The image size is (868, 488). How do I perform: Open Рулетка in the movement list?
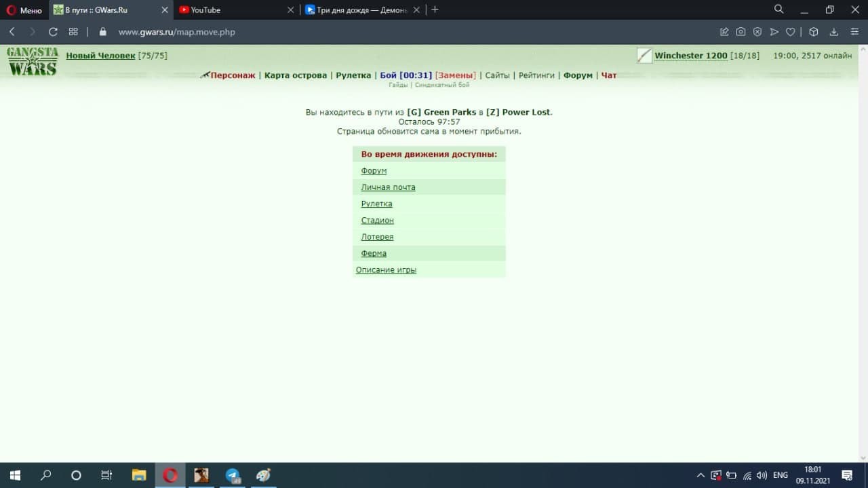(x=376, y=204)
